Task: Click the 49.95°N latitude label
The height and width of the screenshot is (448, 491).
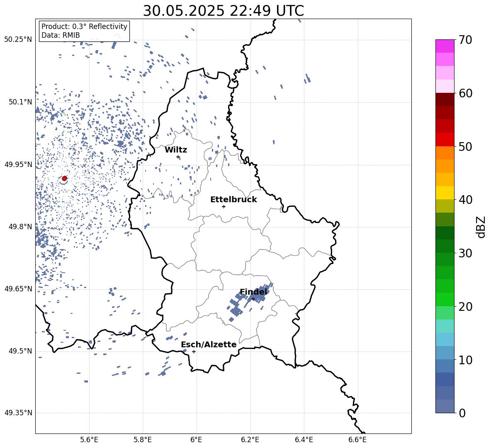Action: point(18,165)
